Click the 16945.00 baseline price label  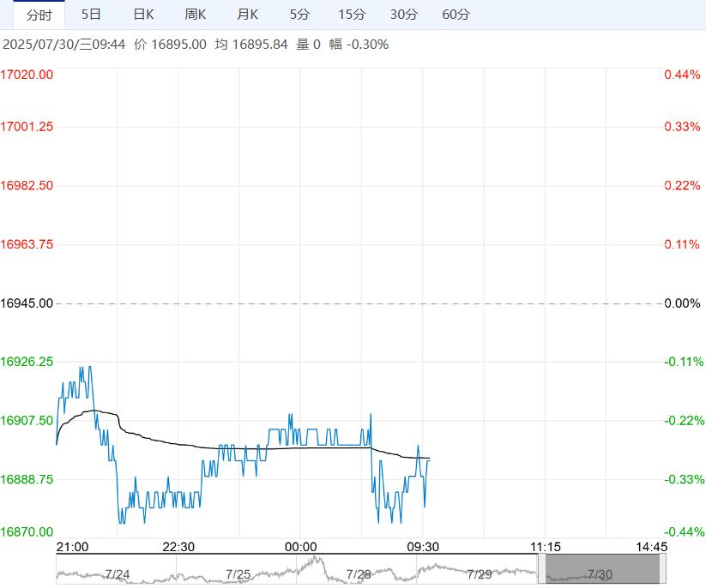(27, 303)
